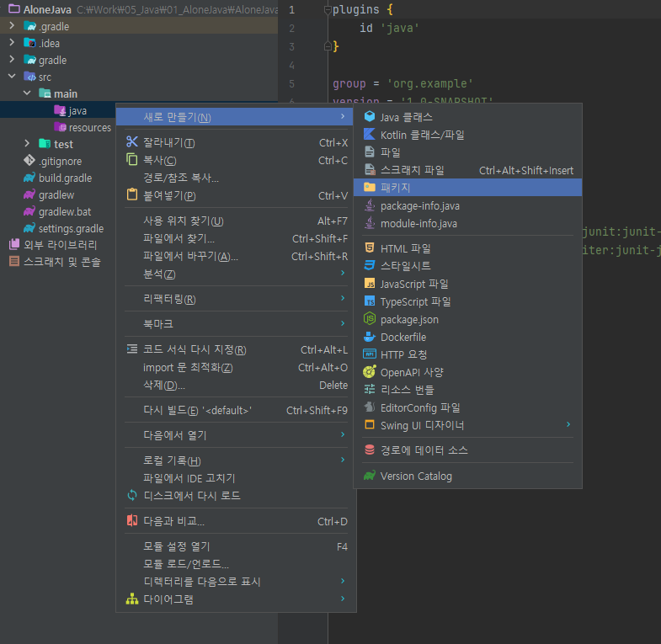Collapse the main folder node

click(x=27, y=93)
